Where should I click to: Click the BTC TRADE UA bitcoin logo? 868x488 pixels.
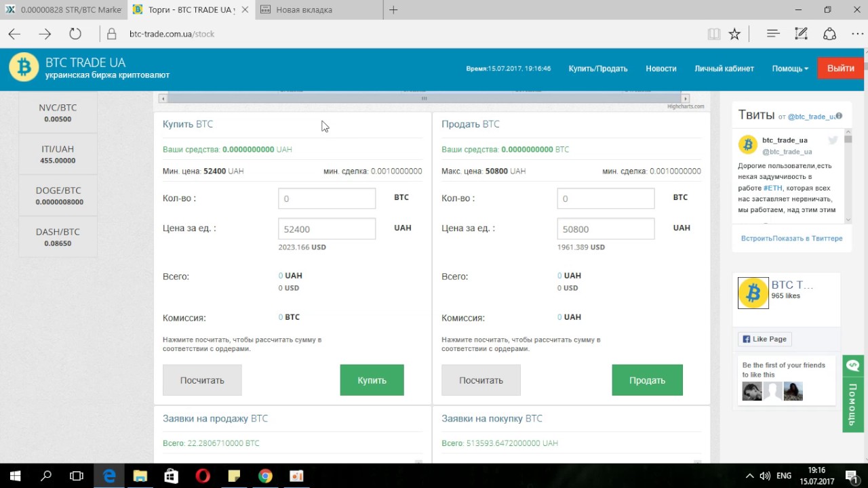(x=24, y=67)
